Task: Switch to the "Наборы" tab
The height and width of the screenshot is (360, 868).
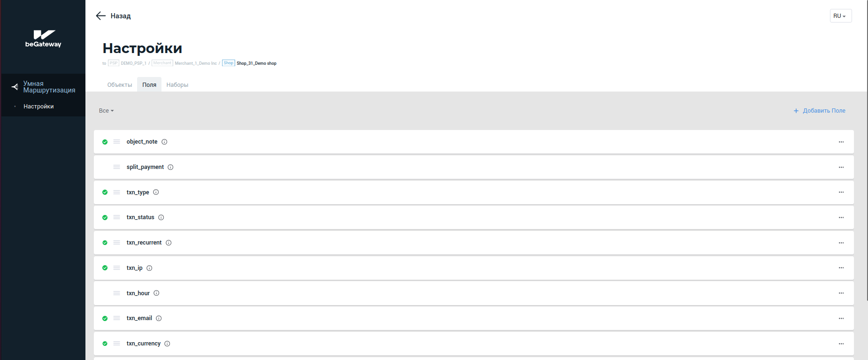Action: point(177,85)
